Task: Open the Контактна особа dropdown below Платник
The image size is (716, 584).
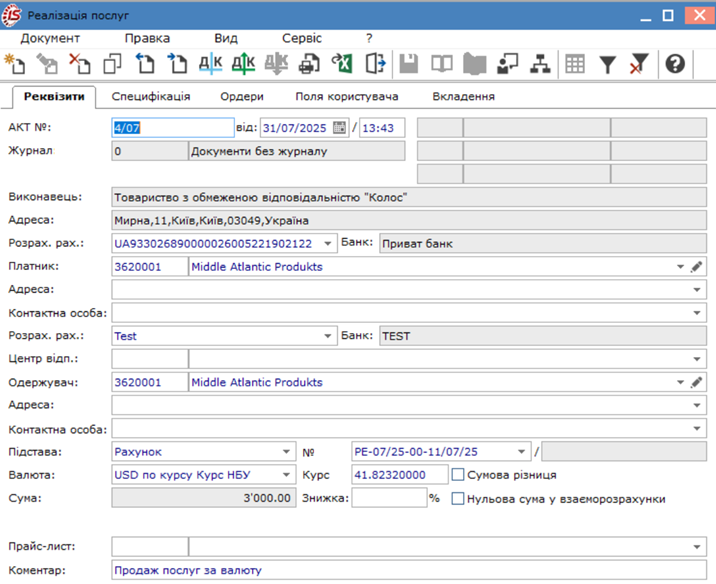Action: [697, 313]
